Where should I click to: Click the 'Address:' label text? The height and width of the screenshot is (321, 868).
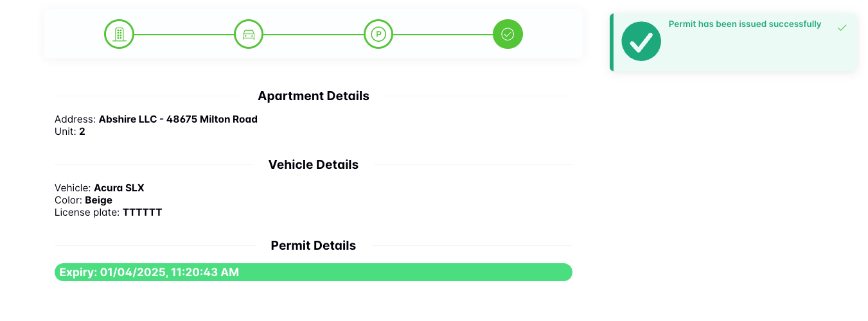75,119
